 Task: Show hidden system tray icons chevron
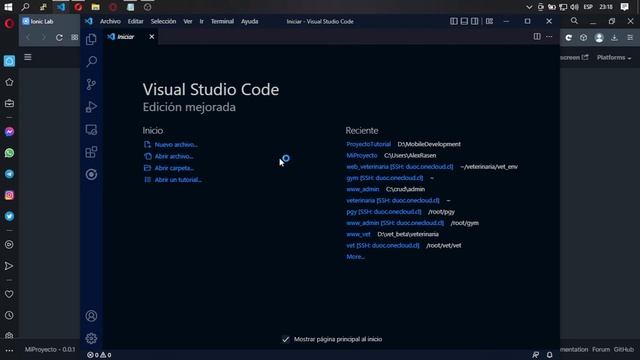coord(529,7)
